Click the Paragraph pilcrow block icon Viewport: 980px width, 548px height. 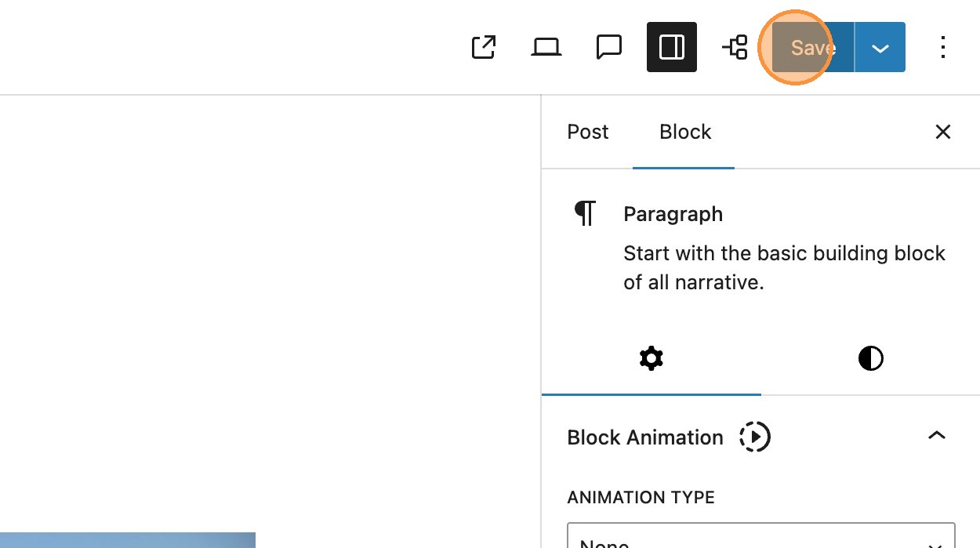(585, 213)
